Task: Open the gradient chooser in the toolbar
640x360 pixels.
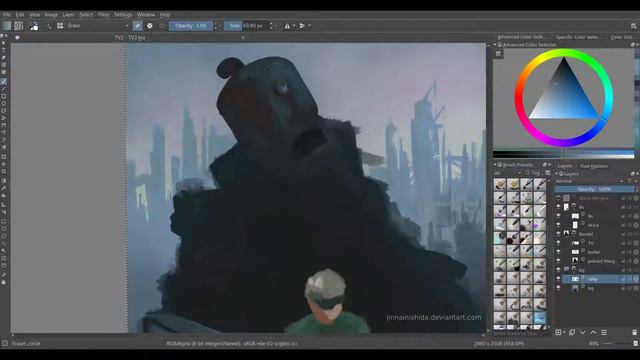Action: tap(7, 26)
